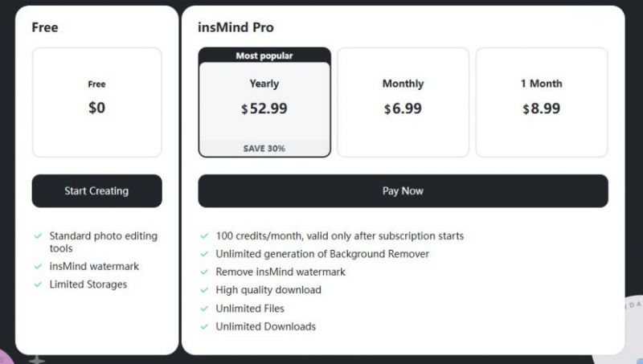The height and width of the screenshot is (364, 643).
Task: Click the Most popular badge
Action: pyautogui.click(x=264, y=55)
